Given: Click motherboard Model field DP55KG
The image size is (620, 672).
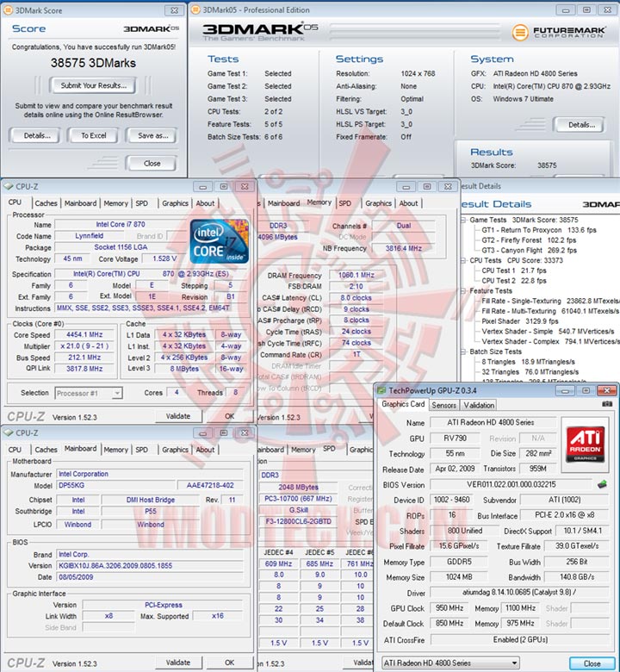Looking at the screenshot, I should (115, 485).
